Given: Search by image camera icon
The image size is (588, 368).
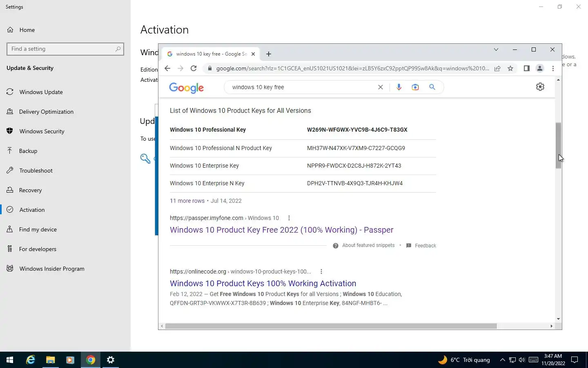Looking at the screenshot, I should (415, 87).
